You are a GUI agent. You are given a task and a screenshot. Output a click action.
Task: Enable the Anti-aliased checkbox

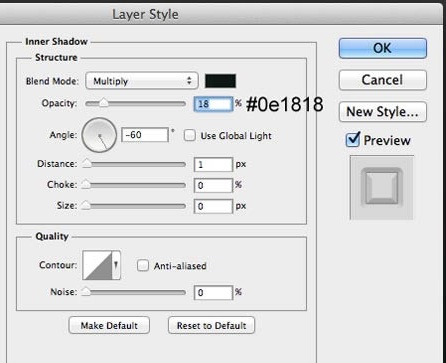(143, 265)
